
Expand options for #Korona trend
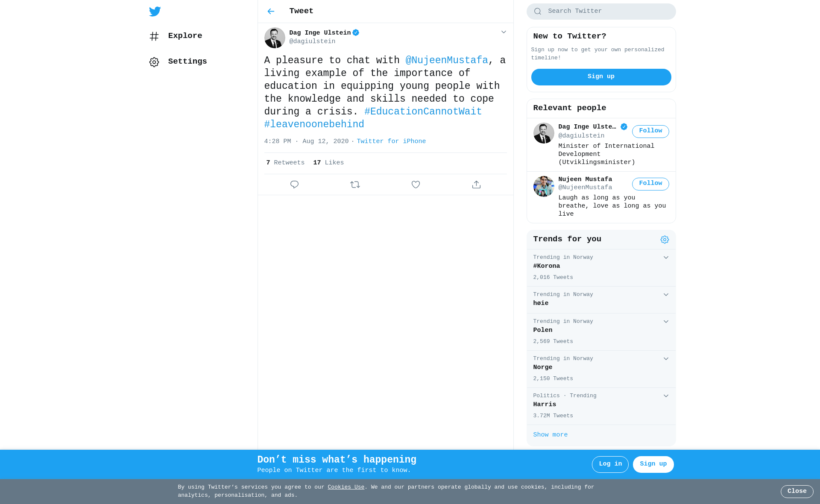pyautogui.click(x=666, y=258)
